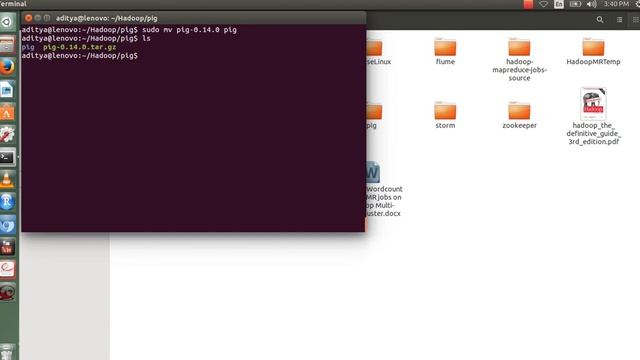Open the R application dock icon
This screenshot has width=640, height=360.
tap(7, 202)
